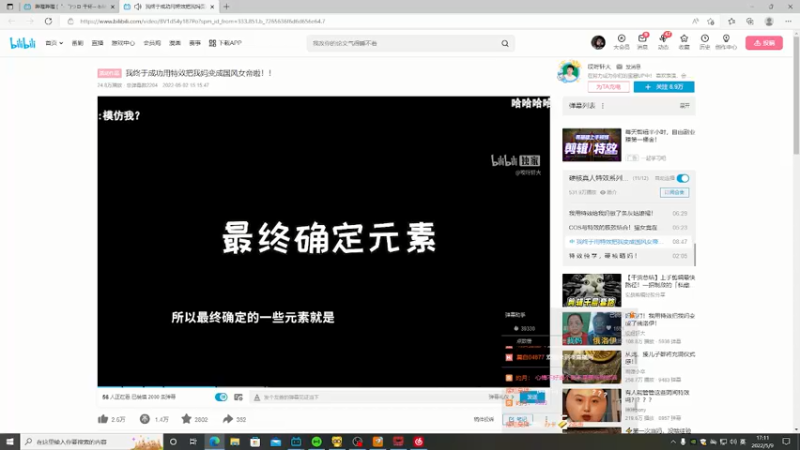Open the 收藏 favorites star icon
The width and height of the screenshot is (800, 450).
tap(684, 42)
